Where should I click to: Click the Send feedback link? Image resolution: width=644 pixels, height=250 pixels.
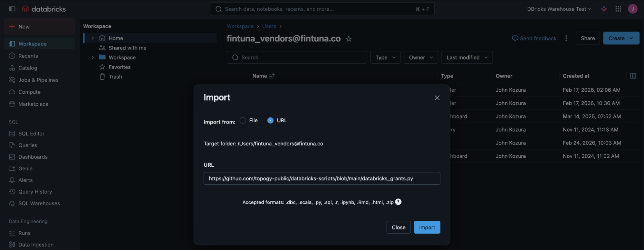[534, 38]
